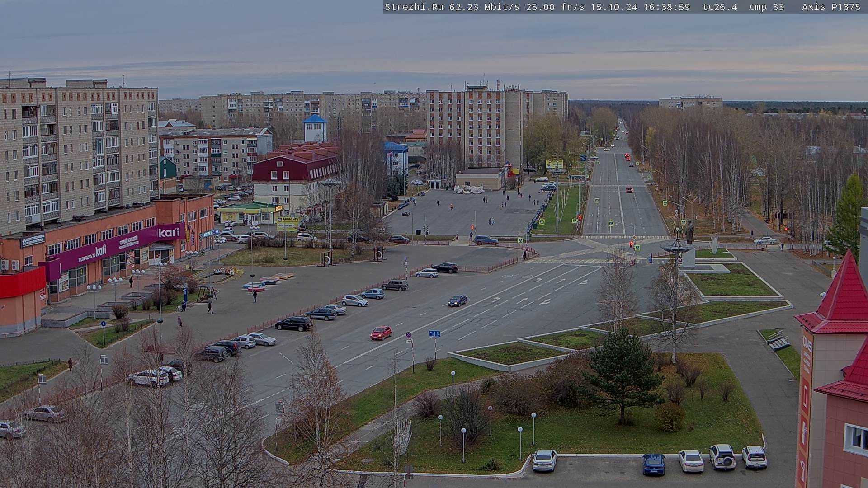Select the "Axis P1375" camera model text
This screenshot has width=868, height=488.
tap(831, 7)
